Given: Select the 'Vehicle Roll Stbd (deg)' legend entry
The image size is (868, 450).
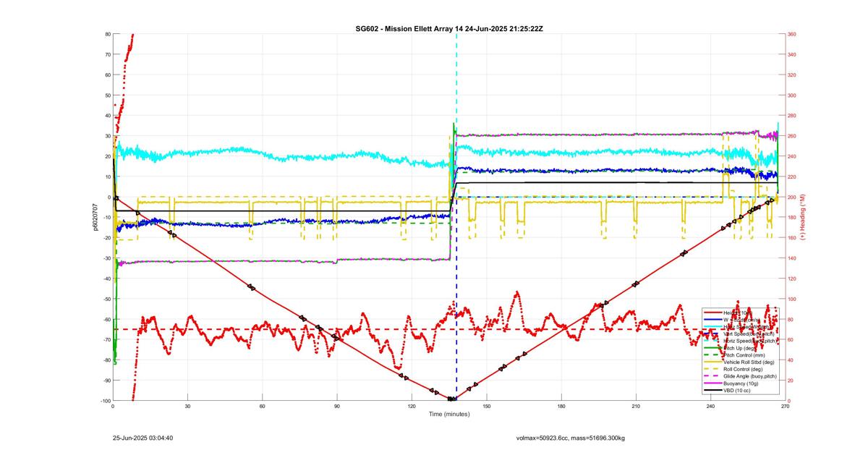Looking at the screenshot, I should 749,362.
